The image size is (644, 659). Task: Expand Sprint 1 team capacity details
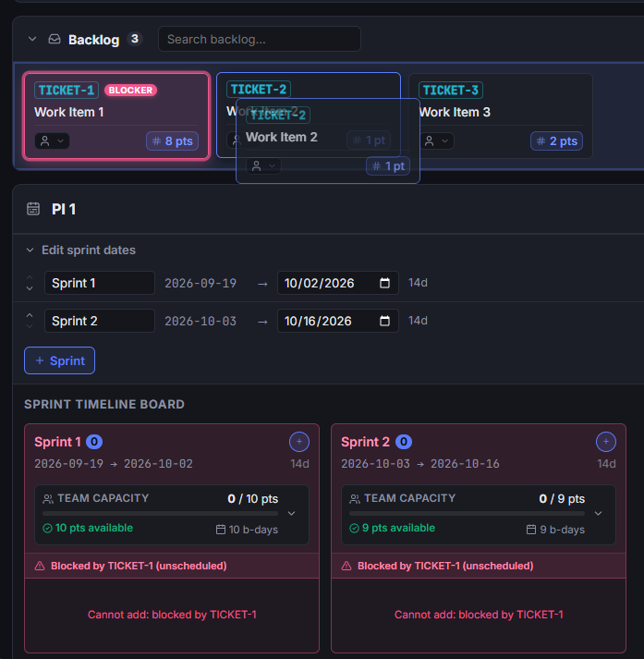click(x=292, y=514)
